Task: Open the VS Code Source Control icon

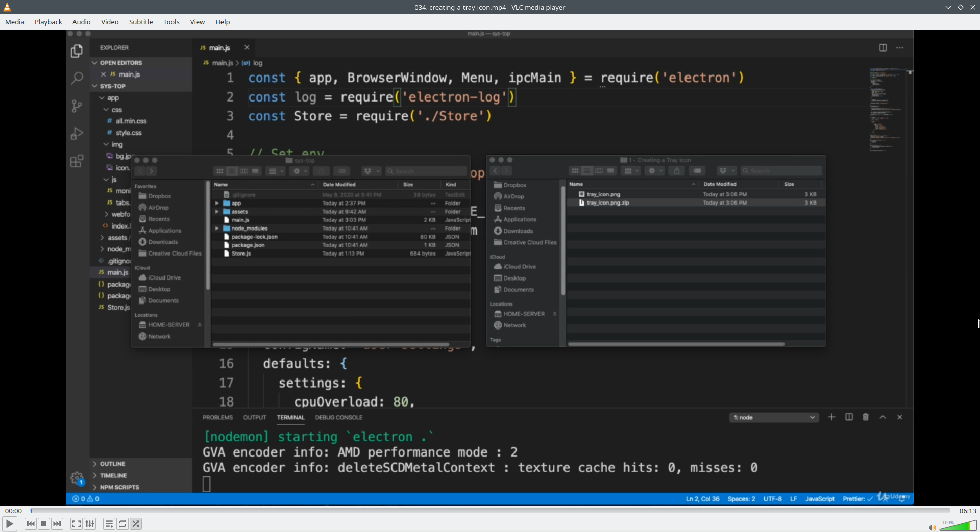Action: click(x=77, y=106)
